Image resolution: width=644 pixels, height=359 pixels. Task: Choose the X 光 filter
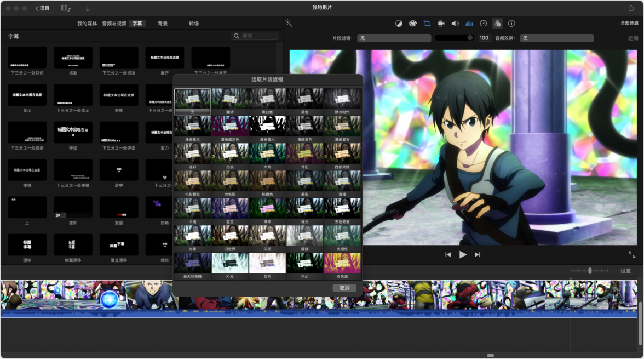point(229,266)
